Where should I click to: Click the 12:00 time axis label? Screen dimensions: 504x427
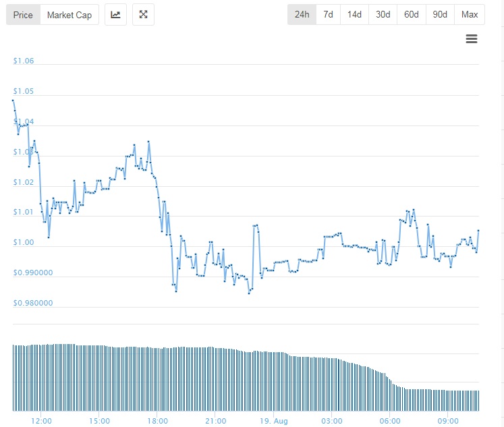(x=41, y=421)
